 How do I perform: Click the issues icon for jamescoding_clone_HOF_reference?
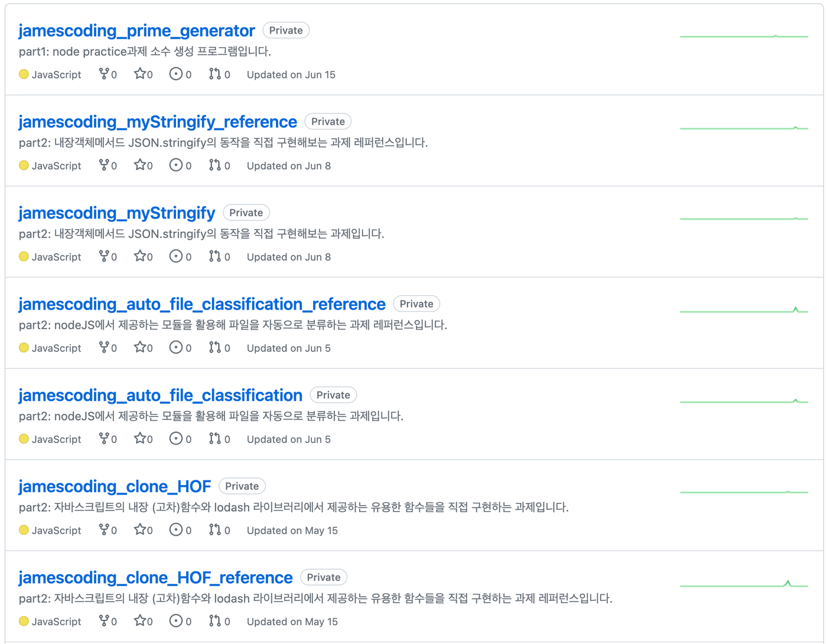tap(175, 621)
